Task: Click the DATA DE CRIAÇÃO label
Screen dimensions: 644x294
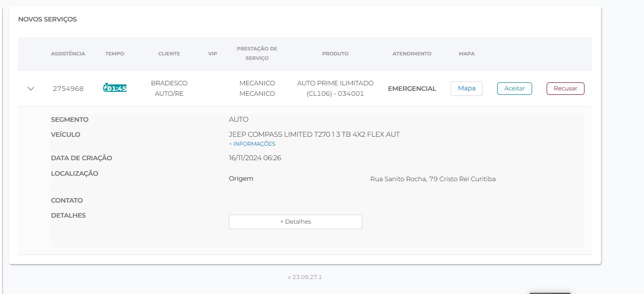Action: 81,158
